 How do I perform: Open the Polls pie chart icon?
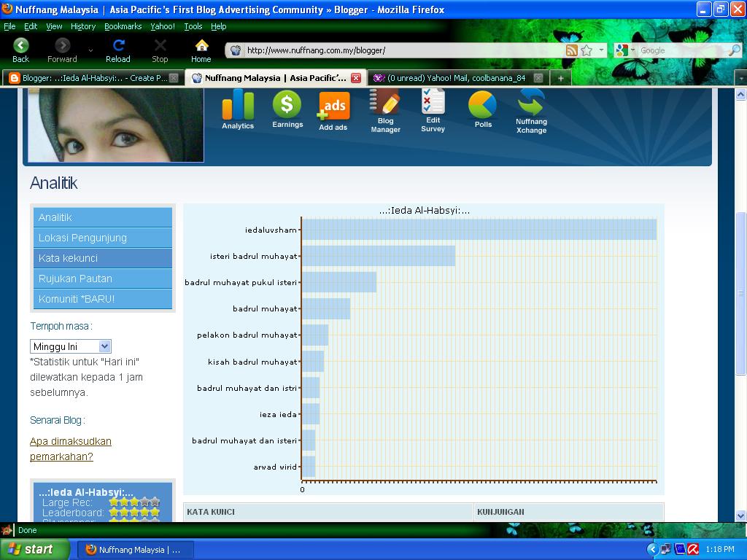coord(483,109)
